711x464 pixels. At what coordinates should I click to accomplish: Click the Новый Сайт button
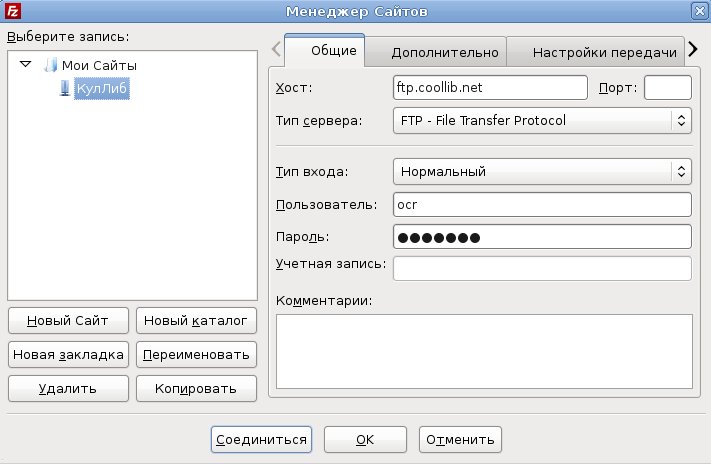click(x=67, y=321)
